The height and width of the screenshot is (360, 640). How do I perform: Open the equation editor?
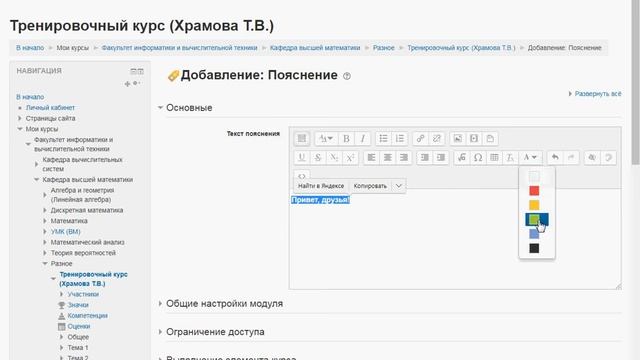[x=462, y=158]
